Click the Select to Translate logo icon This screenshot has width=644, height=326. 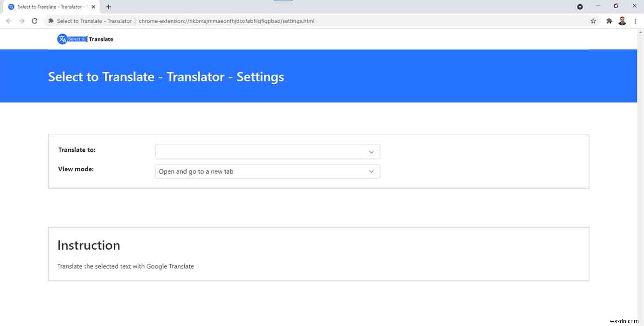point(62,39)
